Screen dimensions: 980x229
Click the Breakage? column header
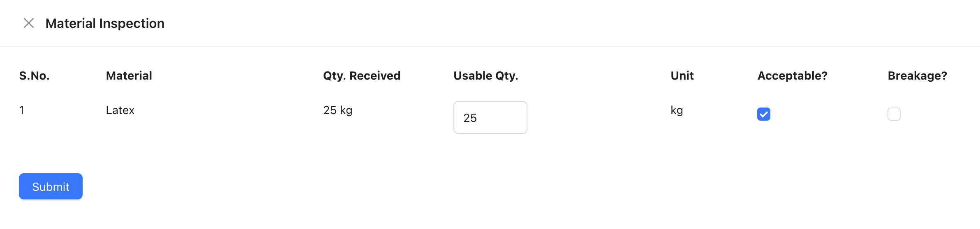pos(917,76)
